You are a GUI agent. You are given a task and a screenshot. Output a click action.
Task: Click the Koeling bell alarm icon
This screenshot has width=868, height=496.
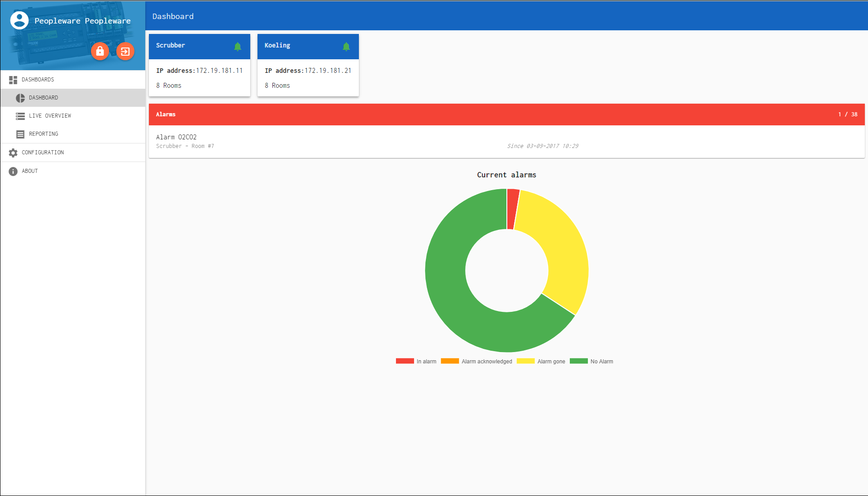click(346, 46)
